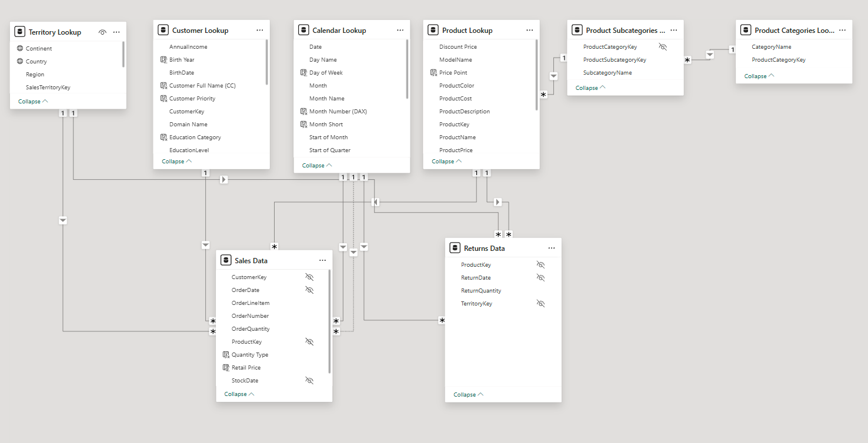The image size is (868, 443).
Task: Open the more options menu on Product Lookup
Action: (529, 29)
